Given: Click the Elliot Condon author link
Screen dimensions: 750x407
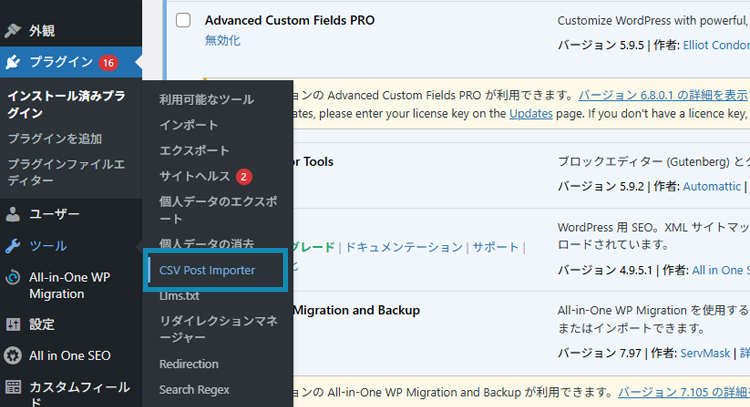Looking at the screenshot, I should (x=716, y=45).
